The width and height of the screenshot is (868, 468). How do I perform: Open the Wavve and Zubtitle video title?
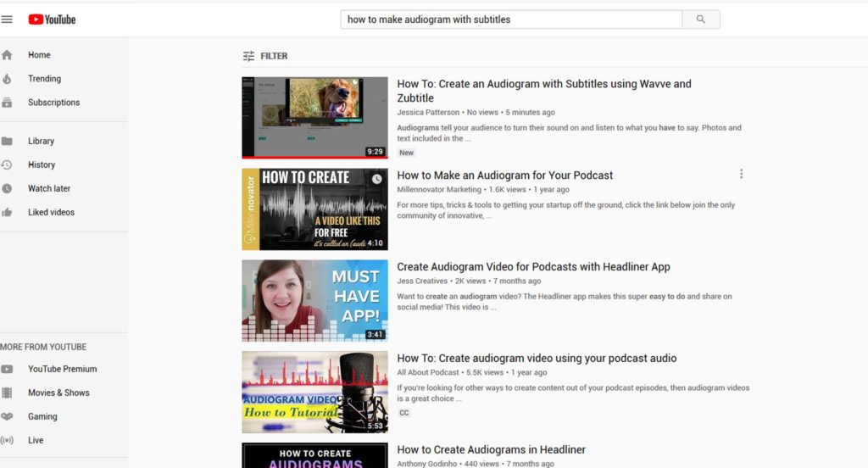pyautogui.click(x=544, y=91)
